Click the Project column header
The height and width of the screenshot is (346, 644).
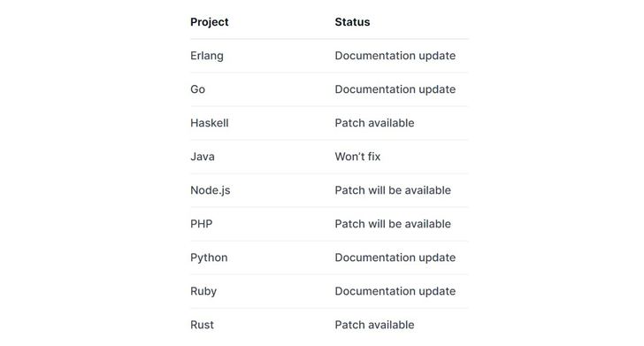pyautogui.click(x=209, y=22)
